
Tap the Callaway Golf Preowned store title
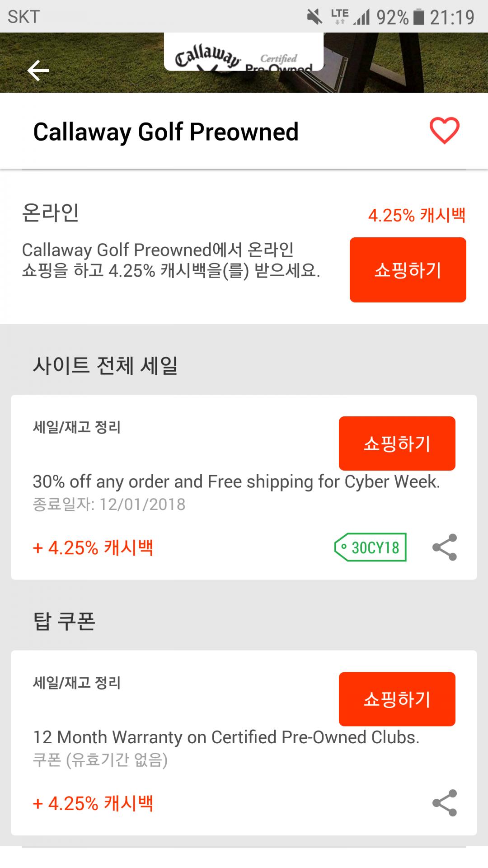166,132
